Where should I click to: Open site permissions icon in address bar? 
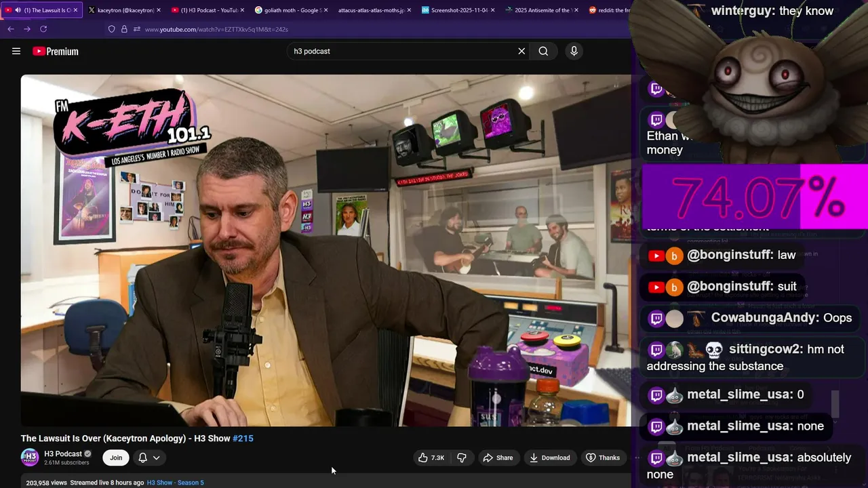136,29
